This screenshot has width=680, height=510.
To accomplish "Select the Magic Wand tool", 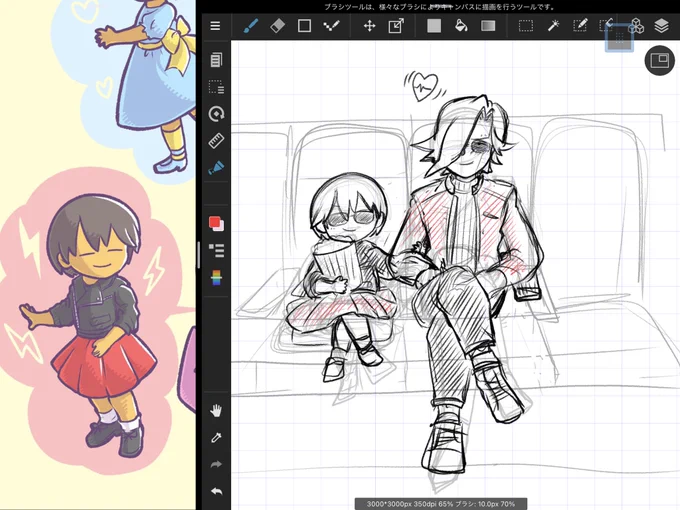I will click(553, 26).
